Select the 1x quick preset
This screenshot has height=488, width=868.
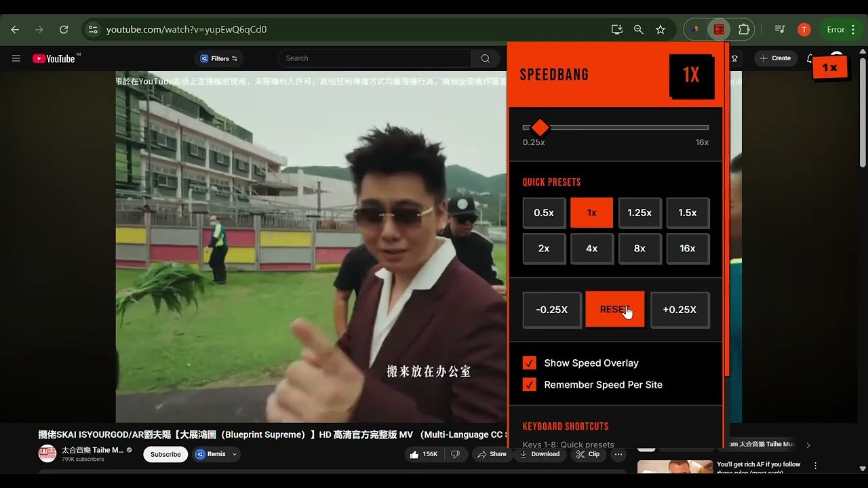coord(592,213)
